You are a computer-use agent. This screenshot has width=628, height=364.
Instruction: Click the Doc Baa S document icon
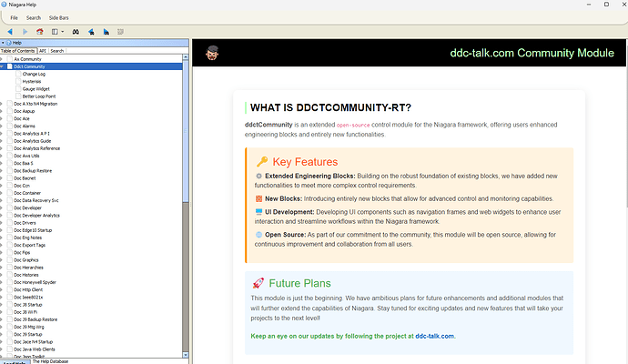10,163
